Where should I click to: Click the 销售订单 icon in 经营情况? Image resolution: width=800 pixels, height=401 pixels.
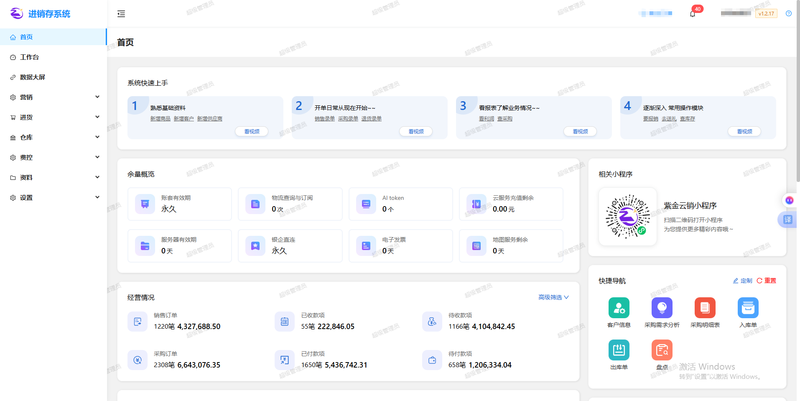(137, 321)
